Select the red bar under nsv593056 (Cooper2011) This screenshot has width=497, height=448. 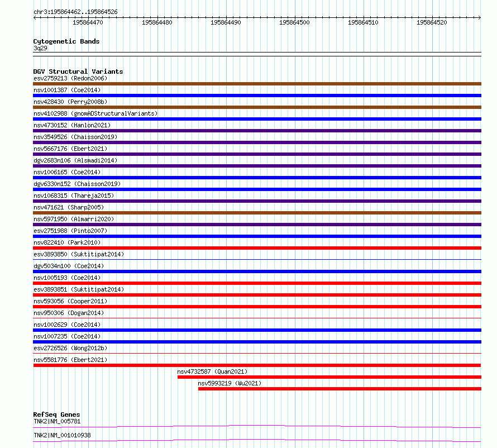257,307
